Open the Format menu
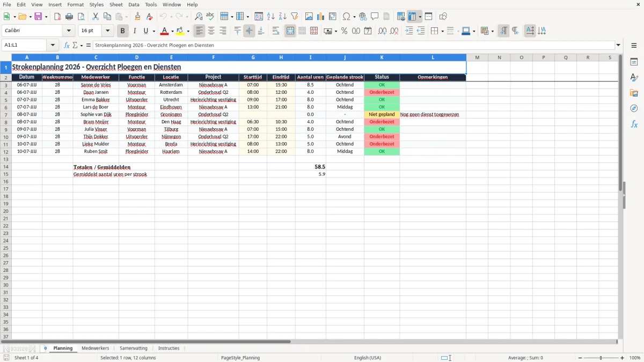644x362 pixels. tap(76, 4)
